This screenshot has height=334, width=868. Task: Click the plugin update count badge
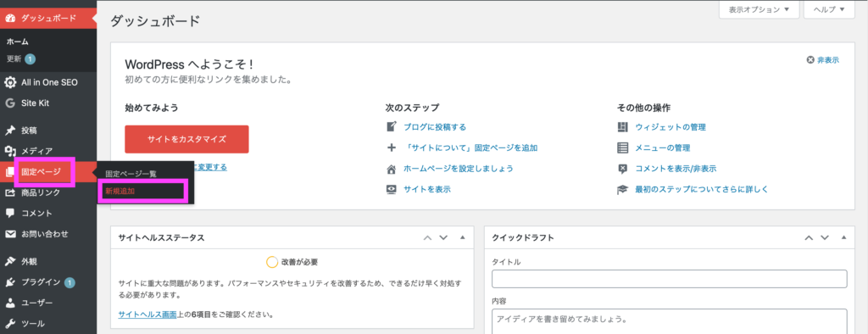click(70, 282)
